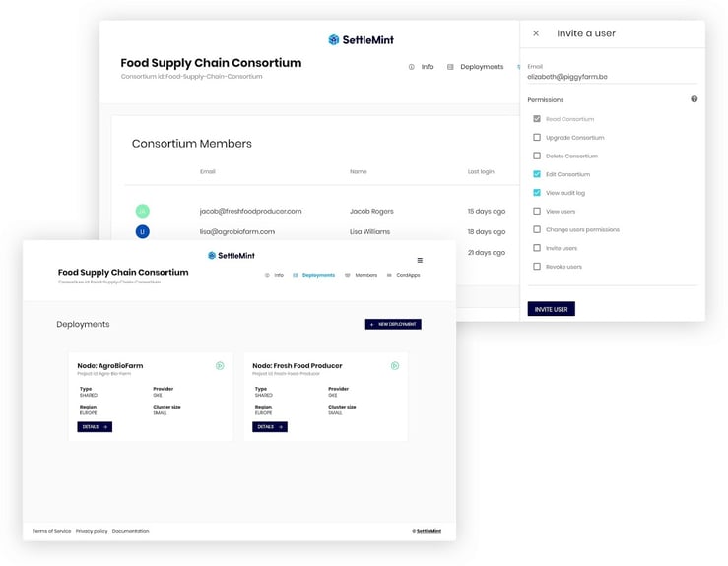Toggle Read Consortium checkbox

(537, 119)
